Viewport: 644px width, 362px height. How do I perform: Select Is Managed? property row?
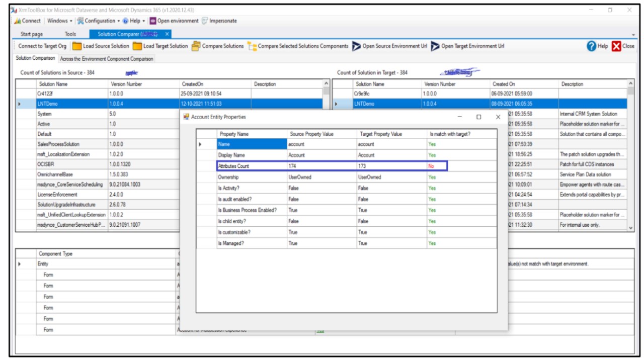(346, 243)
